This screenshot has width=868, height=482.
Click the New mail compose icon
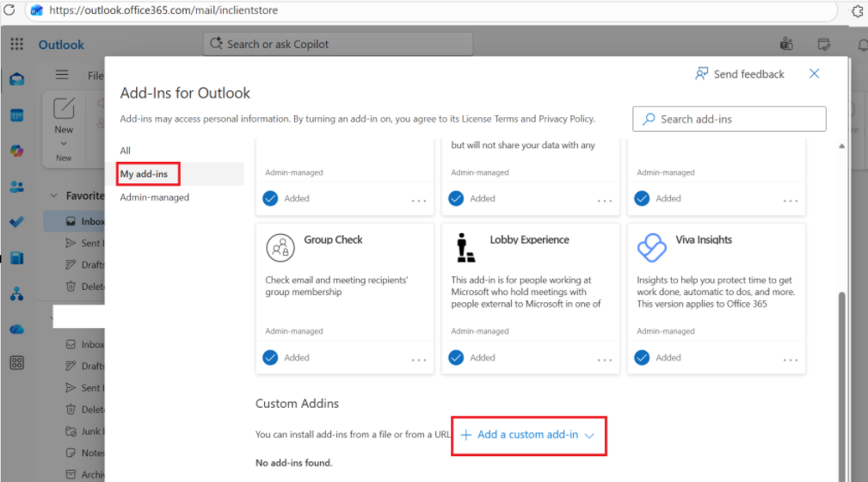[x=64, y=108]
